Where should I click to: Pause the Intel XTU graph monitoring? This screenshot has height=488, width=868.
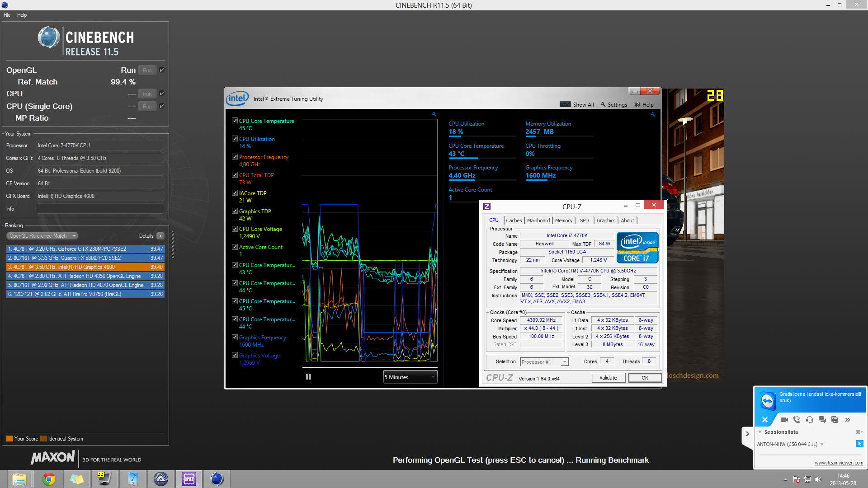pyautogui.click(x=308, y=377)
